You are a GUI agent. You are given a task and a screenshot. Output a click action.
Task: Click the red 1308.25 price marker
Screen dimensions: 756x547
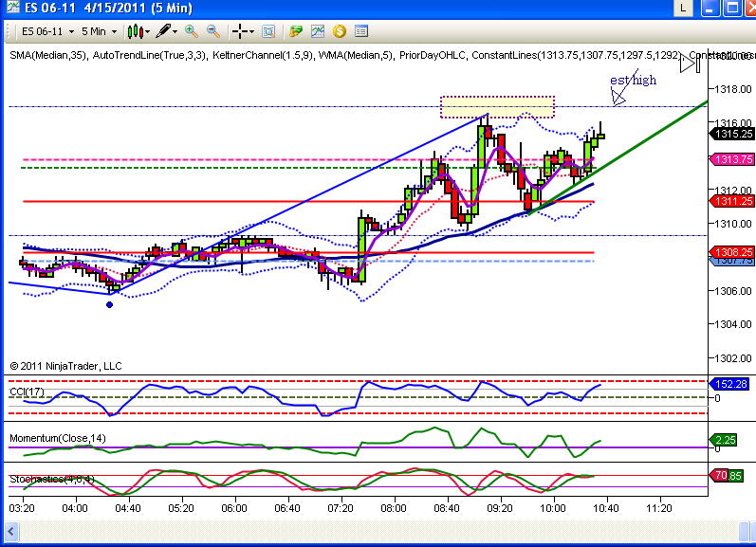click(732, 252)
